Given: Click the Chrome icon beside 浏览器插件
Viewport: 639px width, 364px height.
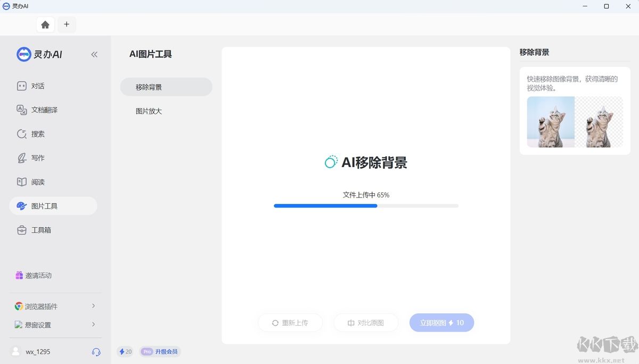Looking at the screenshot, I should pyautogui.click(x=19, y=306).
